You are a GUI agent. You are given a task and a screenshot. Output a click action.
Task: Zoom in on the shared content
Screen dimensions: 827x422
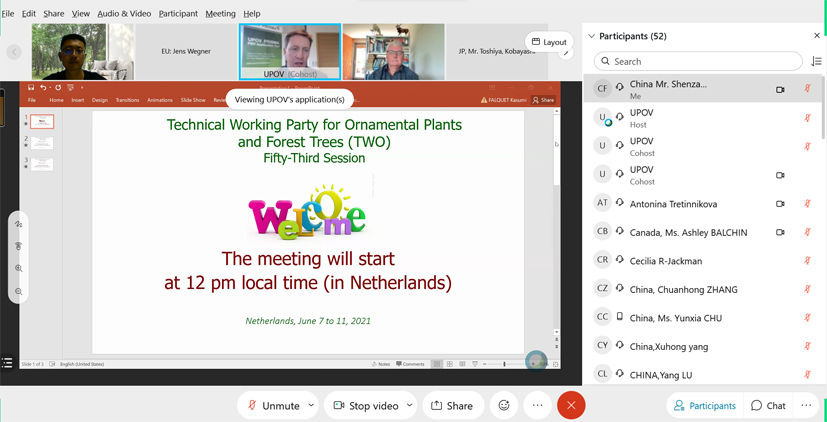[x=18, y=269]
